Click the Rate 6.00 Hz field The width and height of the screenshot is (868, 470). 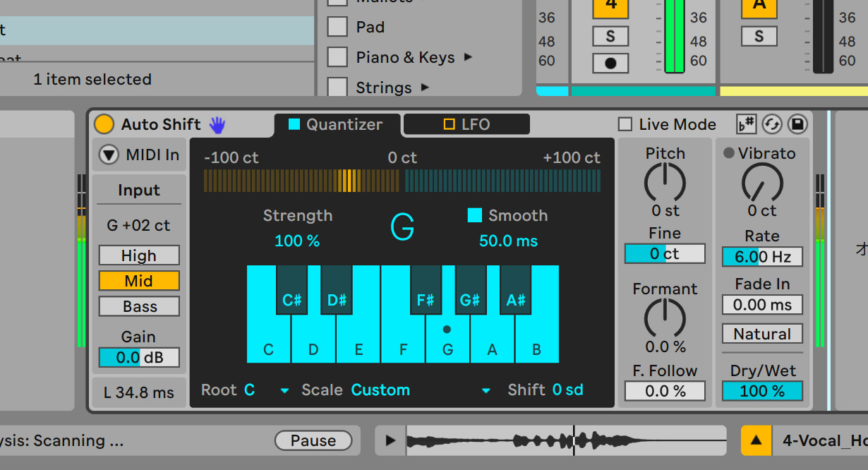pyautogui.click(x=762, y=257)
